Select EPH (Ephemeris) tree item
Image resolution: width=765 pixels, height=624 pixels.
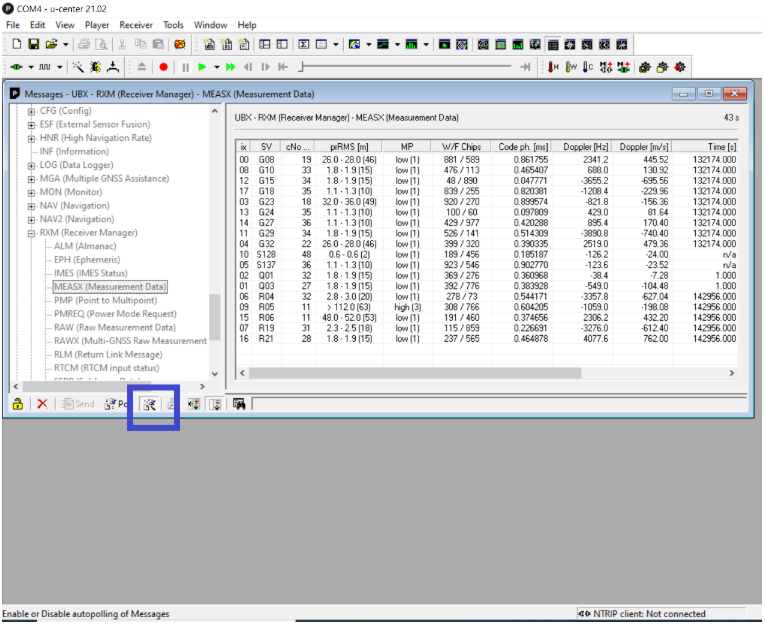[87, 260]
